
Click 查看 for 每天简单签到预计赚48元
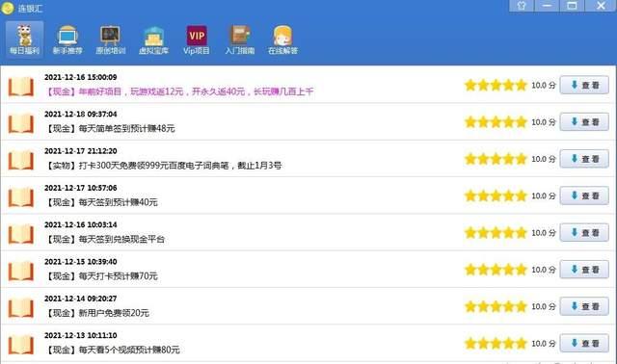pos(584,122)
